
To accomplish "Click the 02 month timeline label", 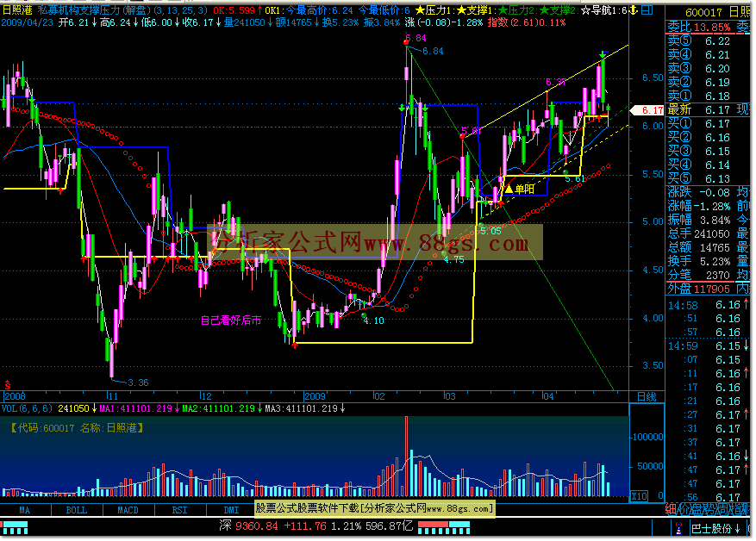I will click(379, 396).
